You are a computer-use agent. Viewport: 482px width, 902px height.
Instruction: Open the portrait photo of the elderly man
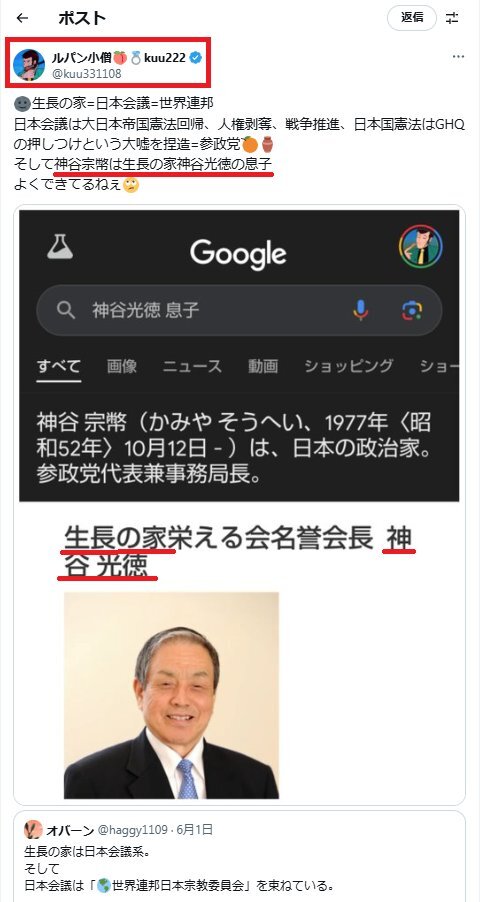click(171, 695)
